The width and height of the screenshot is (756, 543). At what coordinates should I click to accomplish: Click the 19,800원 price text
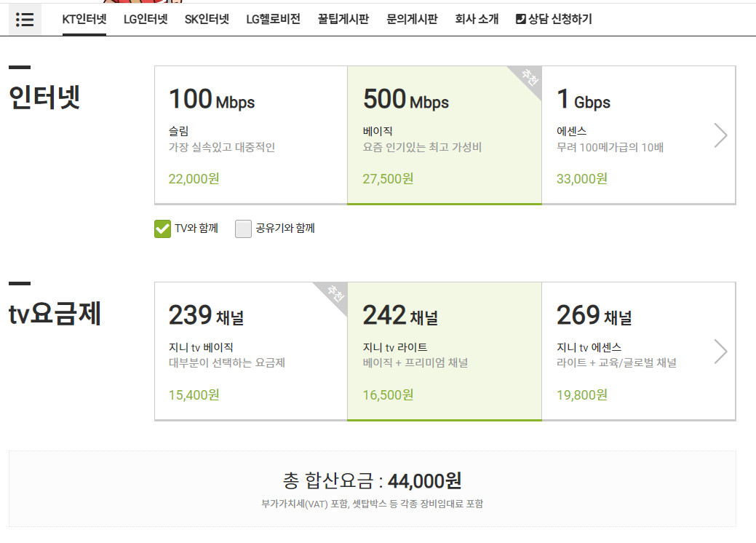coord(582,395)
